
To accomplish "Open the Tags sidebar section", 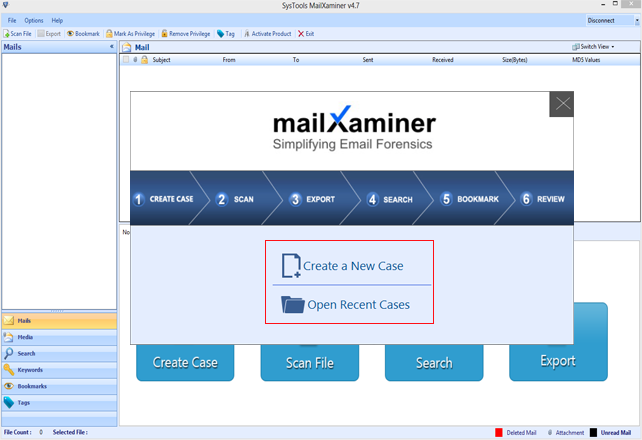I will pos(59,403).
